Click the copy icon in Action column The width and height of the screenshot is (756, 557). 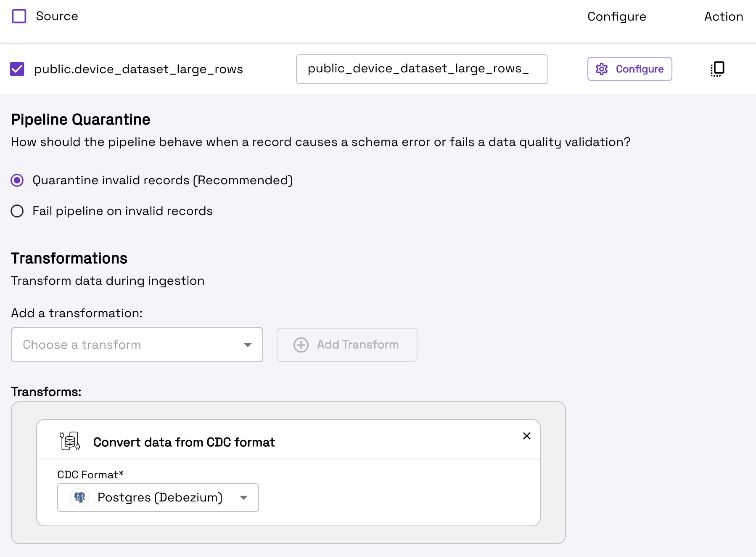717,69
